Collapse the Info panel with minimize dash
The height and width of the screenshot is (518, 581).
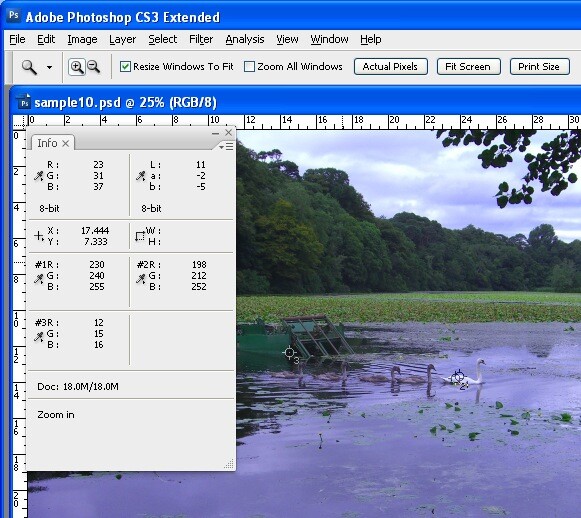point(215,133)
